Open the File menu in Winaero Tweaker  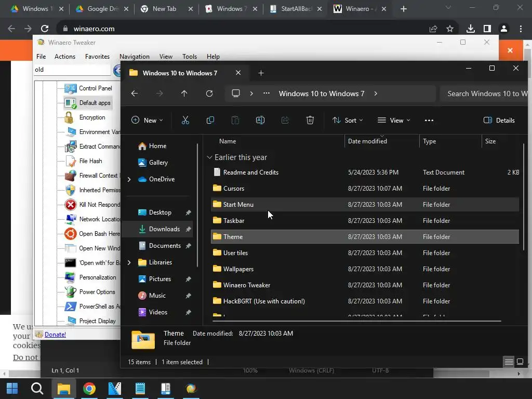pyautogui.click(x=41, y=57)
